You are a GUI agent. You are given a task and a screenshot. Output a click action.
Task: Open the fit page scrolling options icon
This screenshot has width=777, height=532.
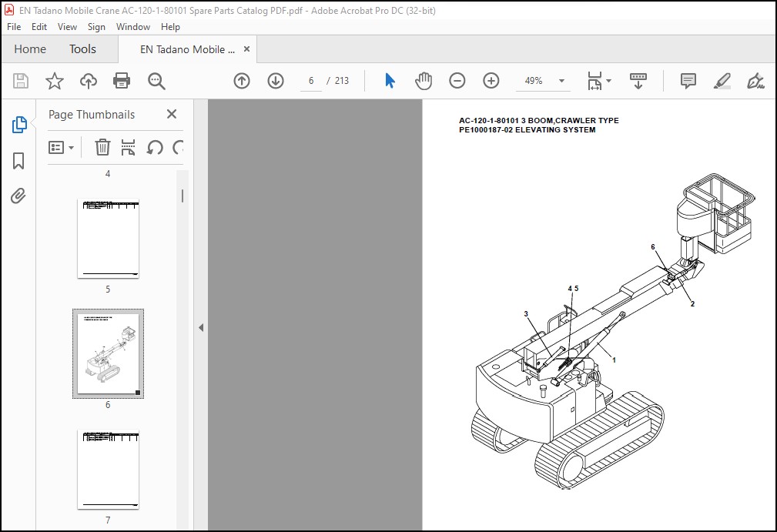(x=598, y=81)
